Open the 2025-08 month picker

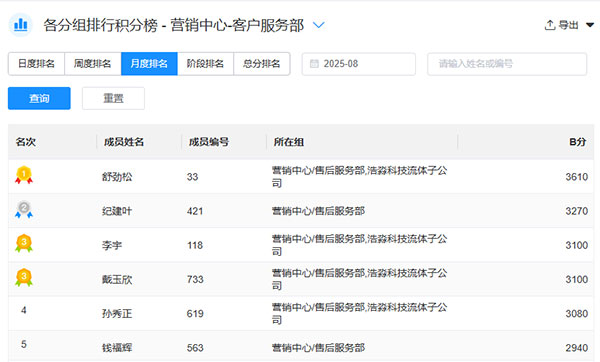pyautogui.click(x=359, y=64)
